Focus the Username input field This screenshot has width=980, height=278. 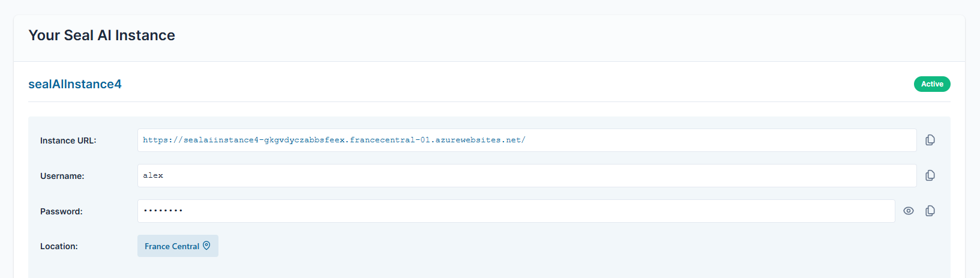(527, 175)
